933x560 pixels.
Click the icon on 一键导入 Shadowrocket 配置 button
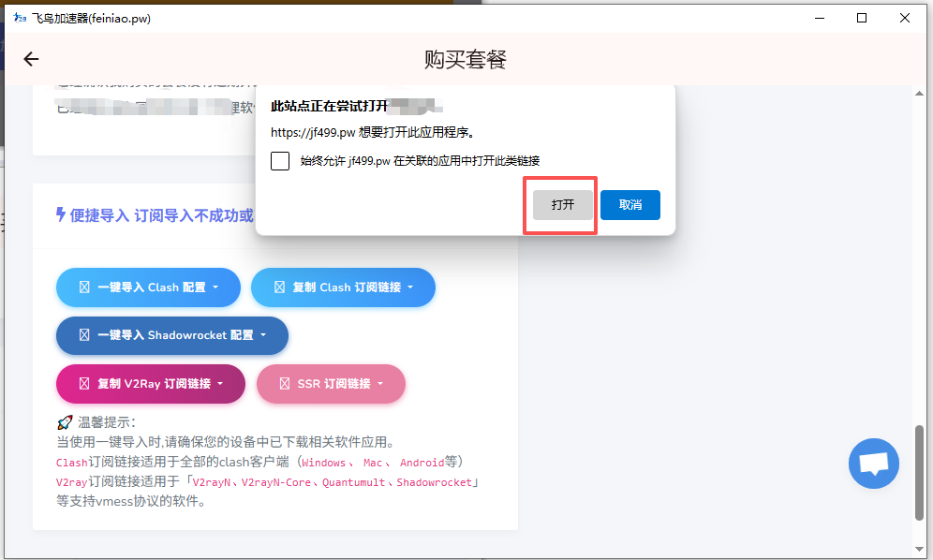click(x=84, y=334)
